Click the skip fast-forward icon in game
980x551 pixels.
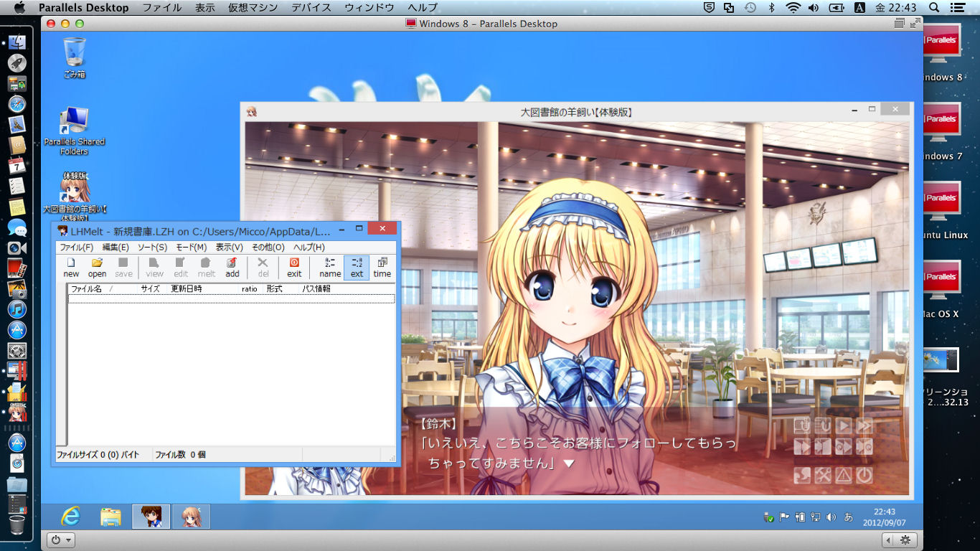point(864,425)
